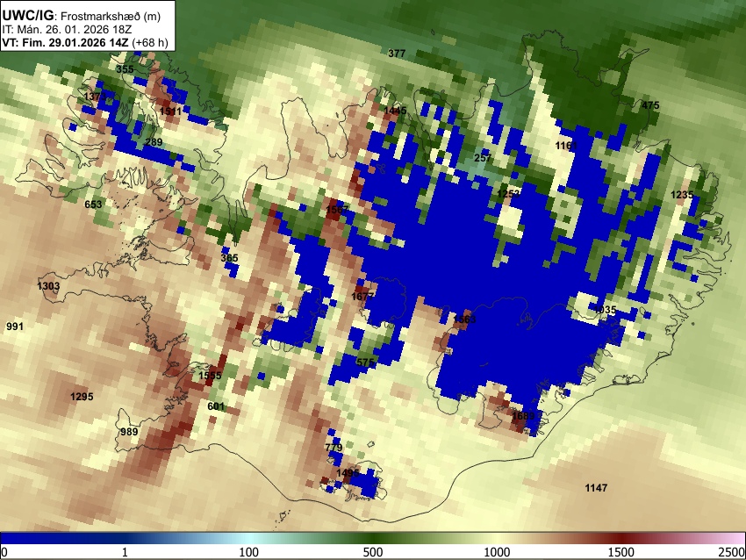Click the map value 1677
Image resolution: width=746 pixels, height=560 pixels.
coord(362,297)
